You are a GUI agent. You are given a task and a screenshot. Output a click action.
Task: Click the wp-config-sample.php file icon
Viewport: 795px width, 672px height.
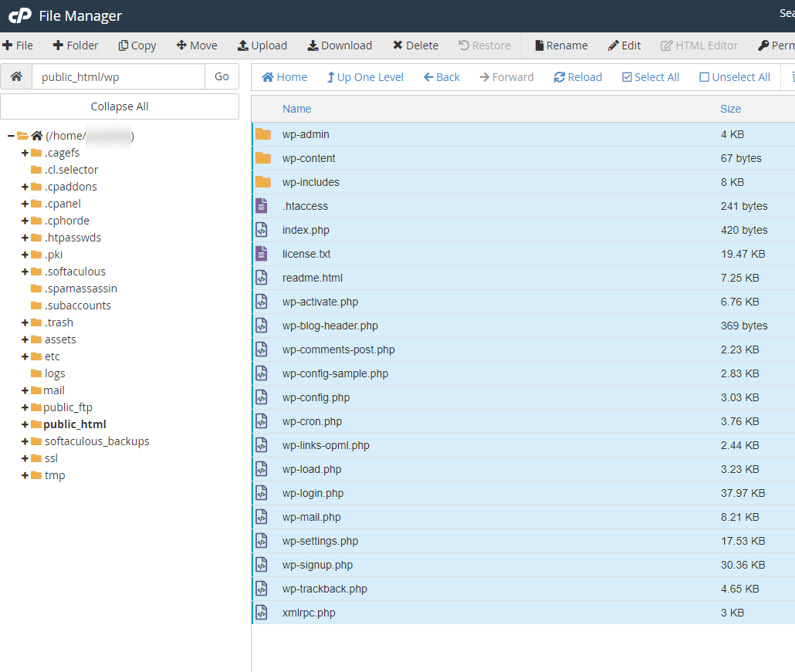pos(262,373)
